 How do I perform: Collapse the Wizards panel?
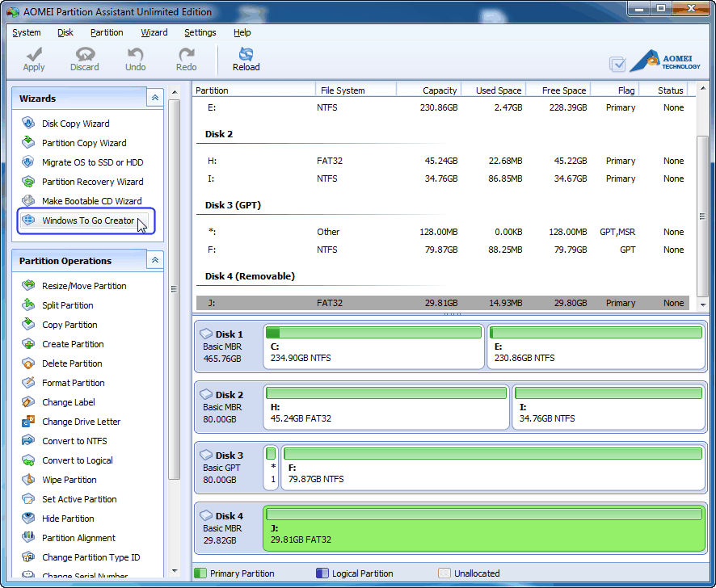coord(155,98)
